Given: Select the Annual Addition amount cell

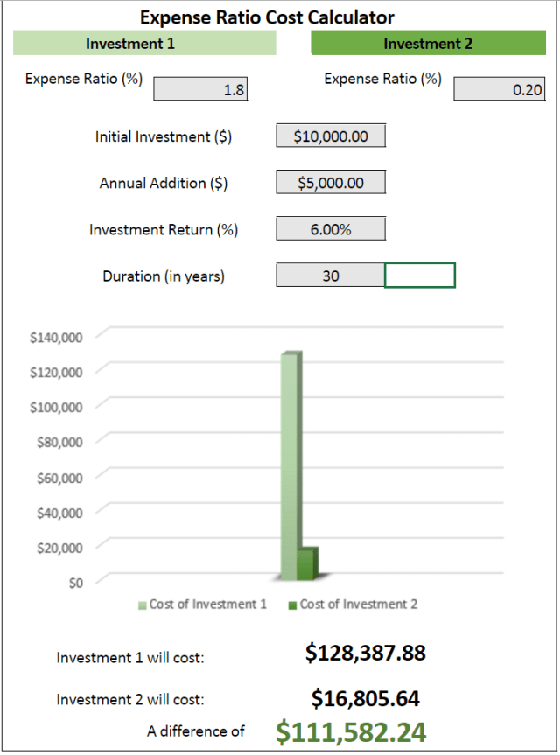Looking at the screenshot, I should [x=330, y=182].
